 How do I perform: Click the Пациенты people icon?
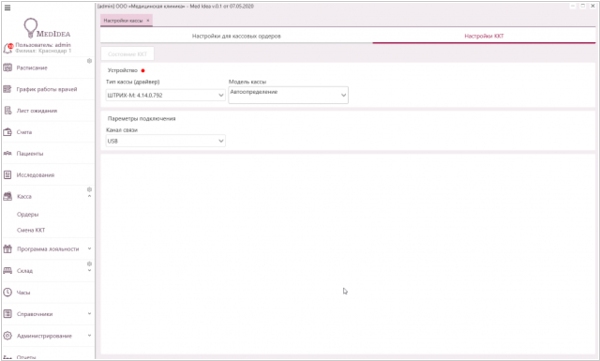tap(8, 154)
